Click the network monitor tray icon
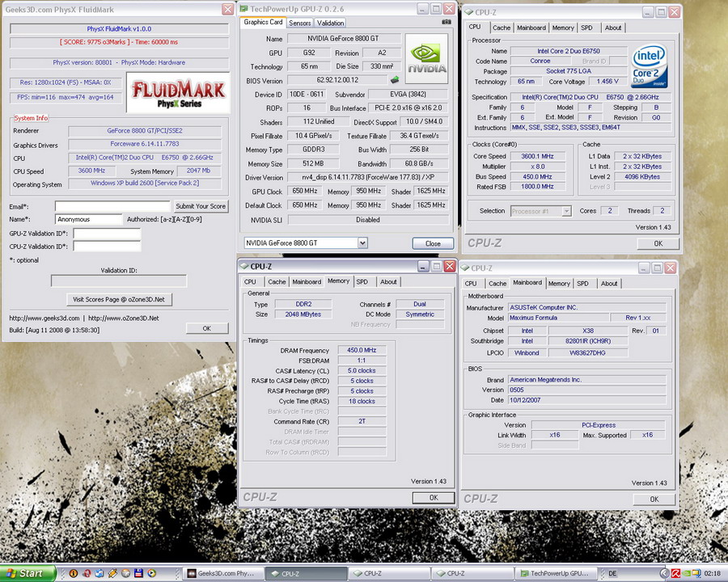 tap(696, 574)
